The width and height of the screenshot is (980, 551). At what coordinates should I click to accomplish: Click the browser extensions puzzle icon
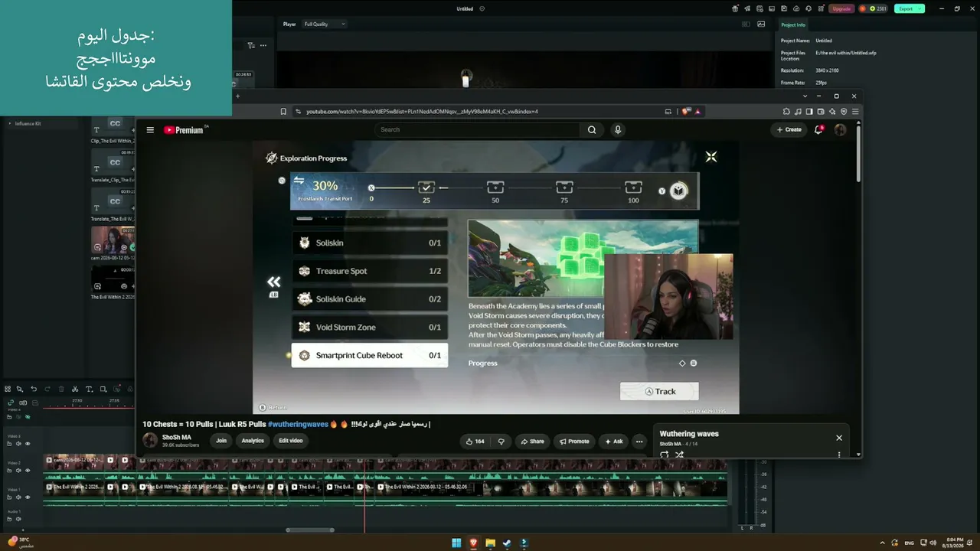pos(786,111)
